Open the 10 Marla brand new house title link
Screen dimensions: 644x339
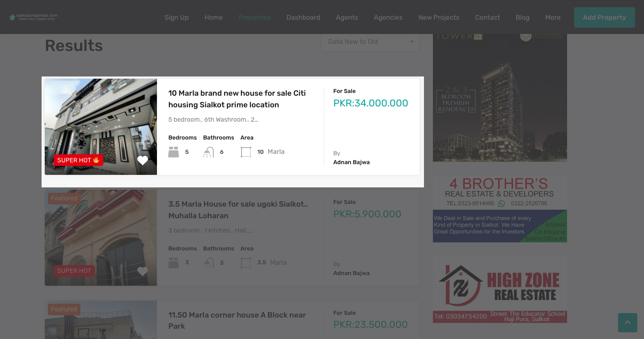237,99
